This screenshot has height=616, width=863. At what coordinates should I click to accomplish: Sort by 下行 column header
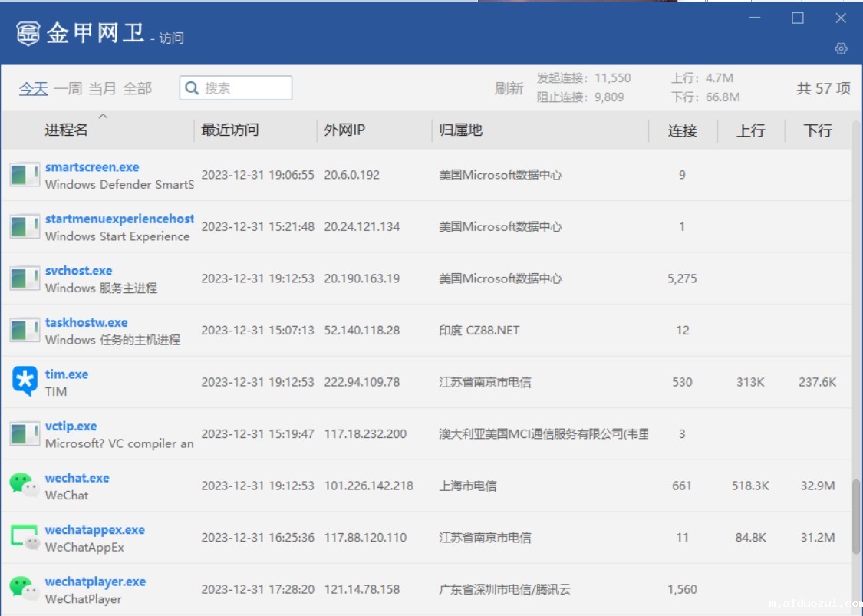click(x=818, y=131)
